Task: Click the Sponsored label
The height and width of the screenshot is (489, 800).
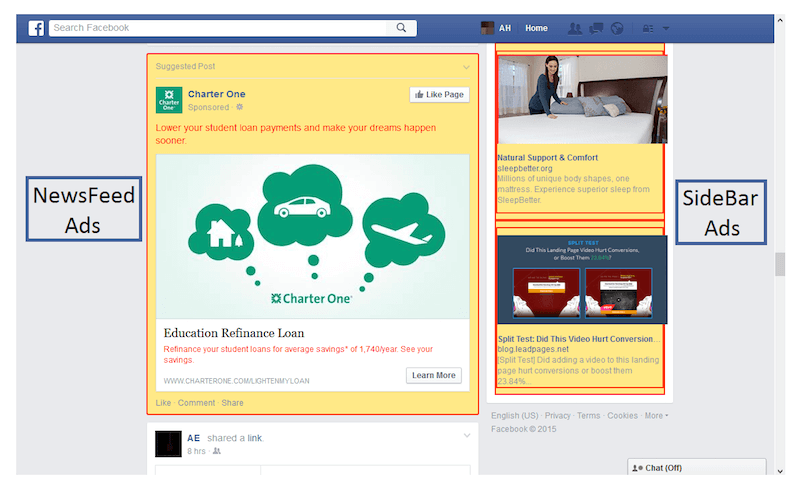Action: click(208, 107)
